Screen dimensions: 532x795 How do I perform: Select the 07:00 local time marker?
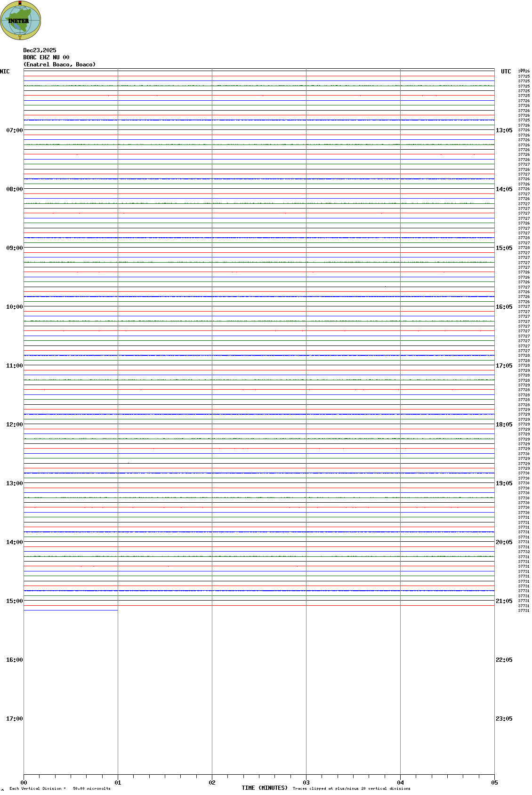pyautogui.click(x=14, y=130)
